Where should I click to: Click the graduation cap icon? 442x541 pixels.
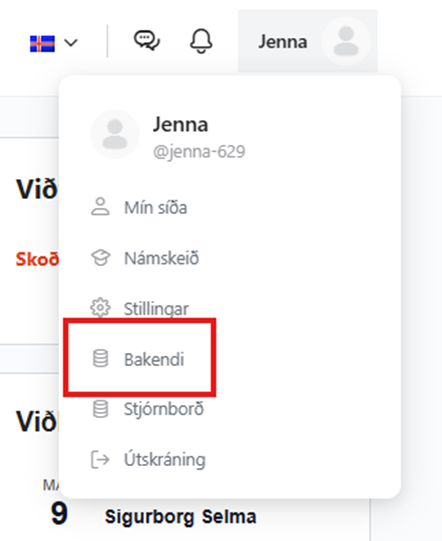coord(100,257)
